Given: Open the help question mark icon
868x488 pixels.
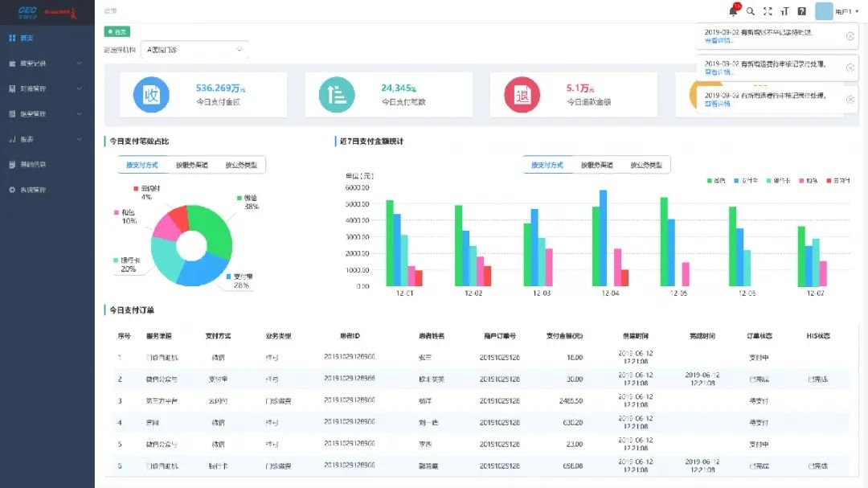Looking at the screenshot, I should (x=801, y=11).
